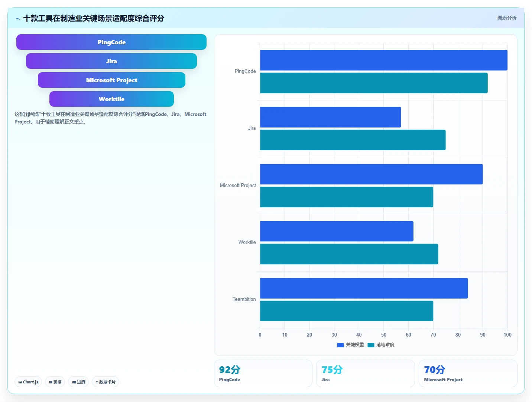Open the 92分 PingCode score card
The height and width of the screenshot is (402, 532).
(x=263, y=373)
